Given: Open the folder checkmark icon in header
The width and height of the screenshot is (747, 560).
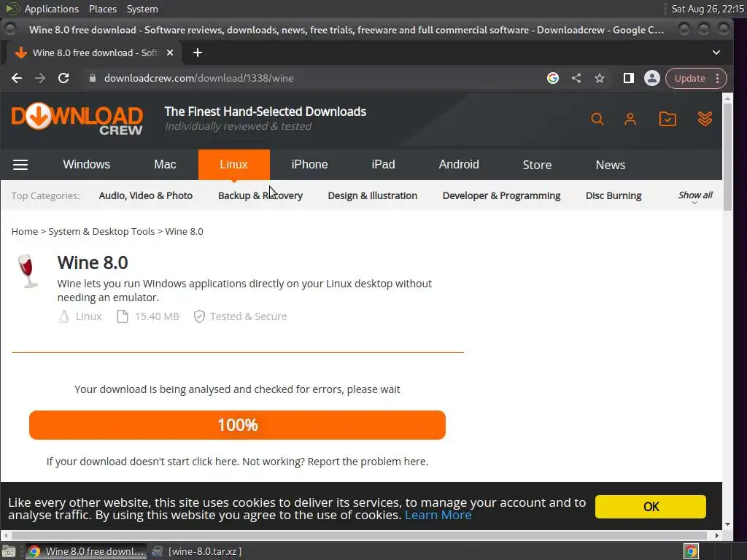Looking at the screenshot, I should tap(667, 119).
